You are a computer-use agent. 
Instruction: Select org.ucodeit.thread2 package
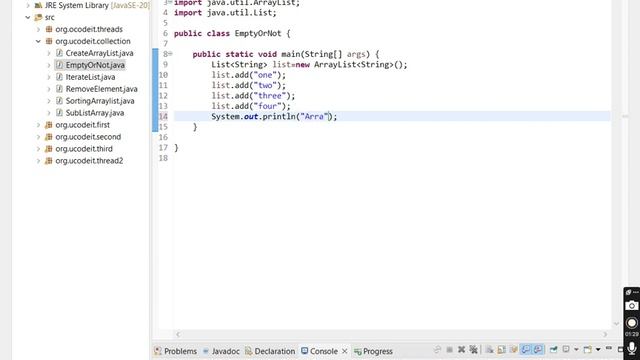89,160
